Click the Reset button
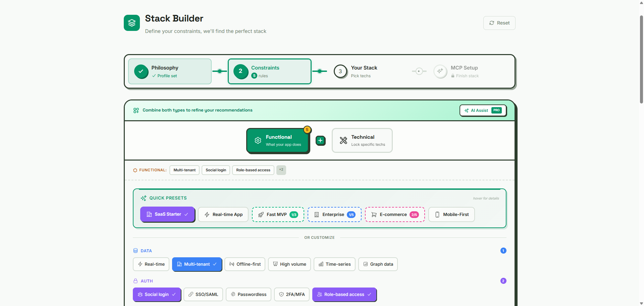The height and width of the screenshot is (306, 644). click(x=499, y=23)
